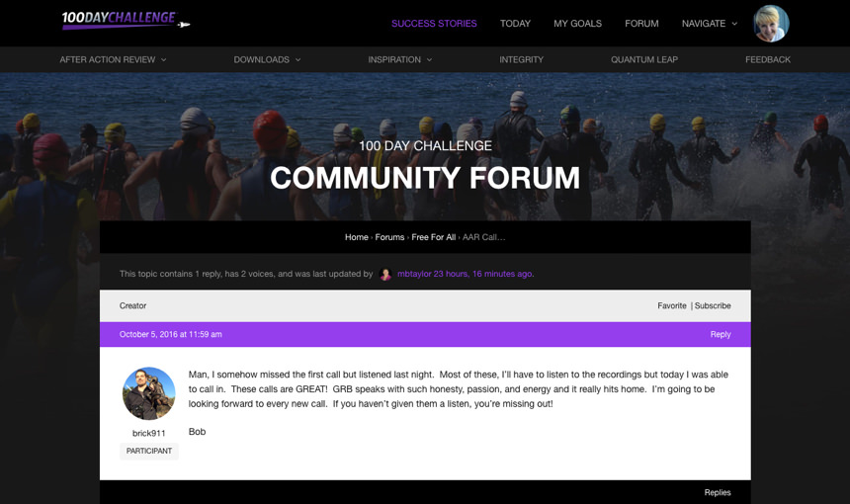This screenshot has height=504, width=850.
Task: Click mbtaylor's small avatar icon
Action: (385, 274)
